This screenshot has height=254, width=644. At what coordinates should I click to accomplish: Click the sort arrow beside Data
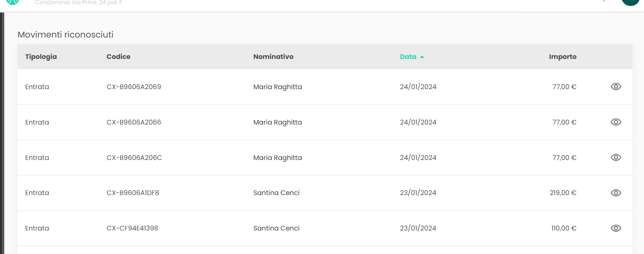(x=422, y=57)
